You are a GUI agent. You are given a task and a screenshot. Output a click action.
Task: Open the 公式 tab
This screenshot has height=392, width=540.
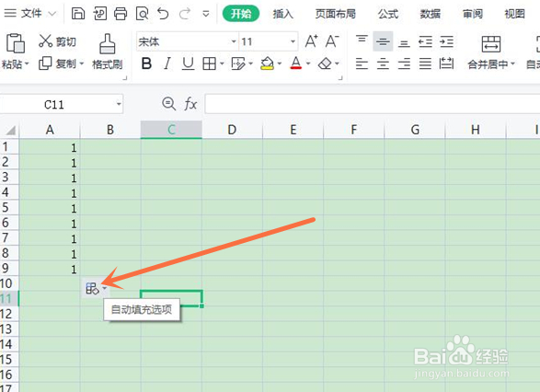click(388, 14)
